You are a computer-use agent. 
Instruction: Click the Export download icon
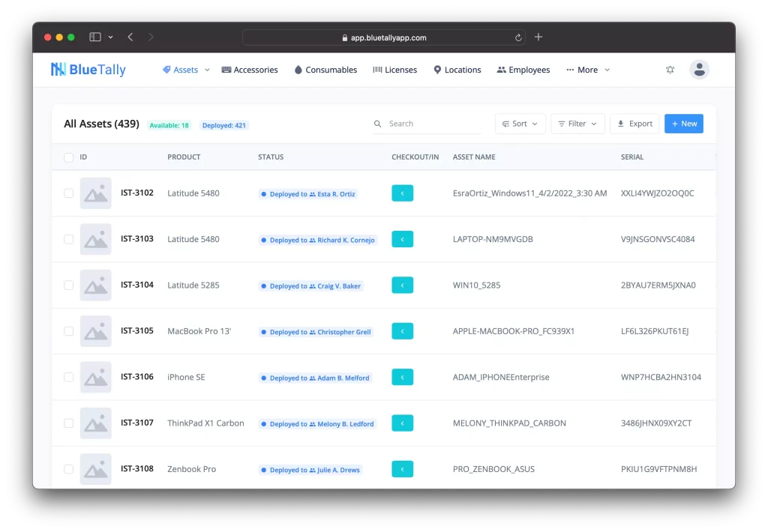point(620,123)
